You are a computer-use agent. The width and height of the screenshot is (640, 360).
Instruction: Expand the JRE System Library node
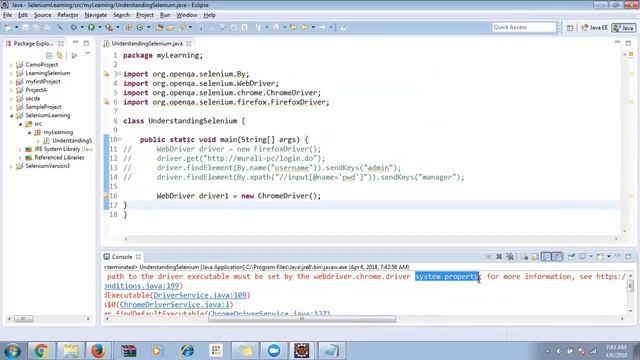click(x=20, y=149)
